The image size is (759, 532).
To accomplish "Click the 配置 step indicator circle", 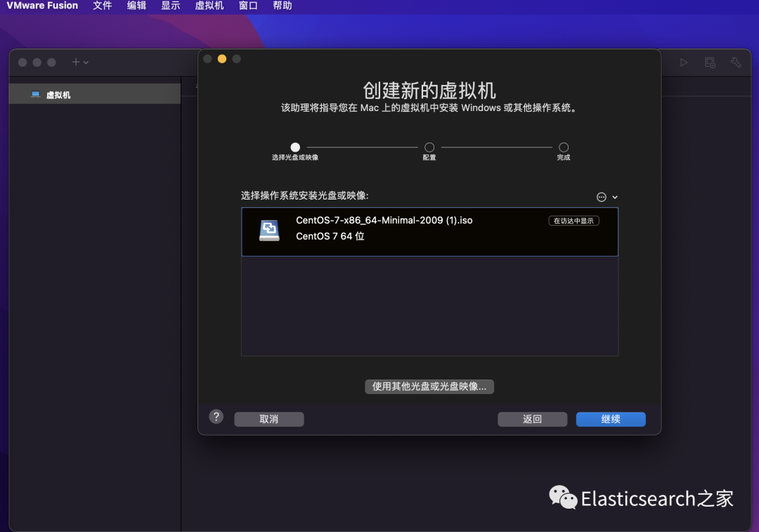I will click(x=429, y=147).
